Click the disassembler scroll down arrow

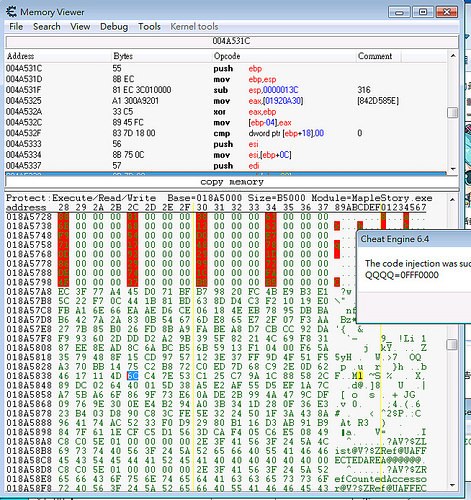pos(452,169)
